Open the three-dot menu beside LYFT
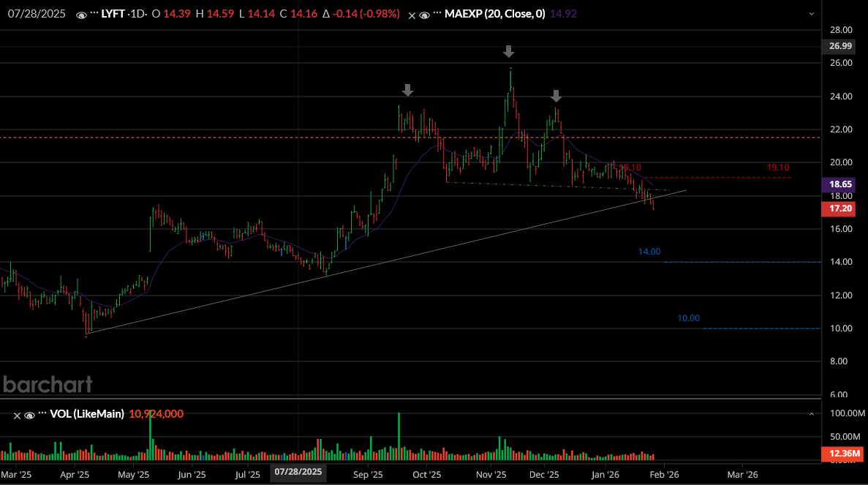Viewport: 868px width, 485px height. (x=94, y=14)
